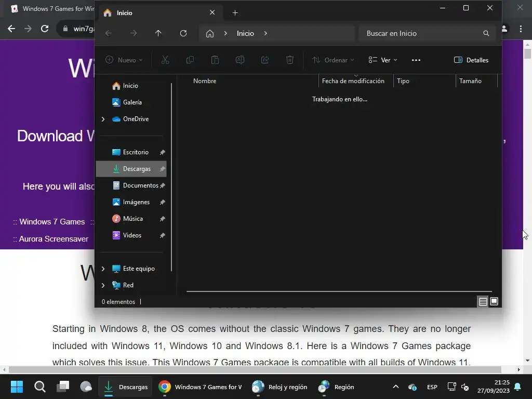Open Galería in the navigation pane
532x399 pixels.
pyautogui.click(x=131, y=102)
